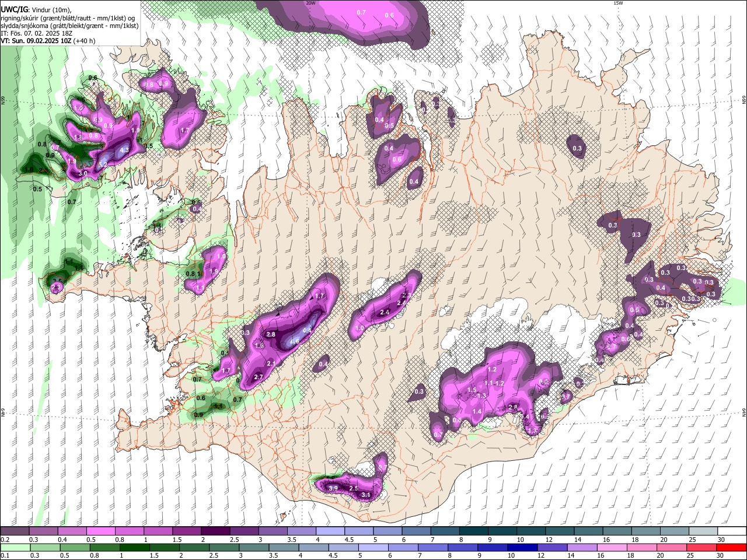Viewport: 747px width, 560px height.
Task: Click the 1.4 value over Vatnajökull area
Action: pyautogui.click(x=477, y=411)
